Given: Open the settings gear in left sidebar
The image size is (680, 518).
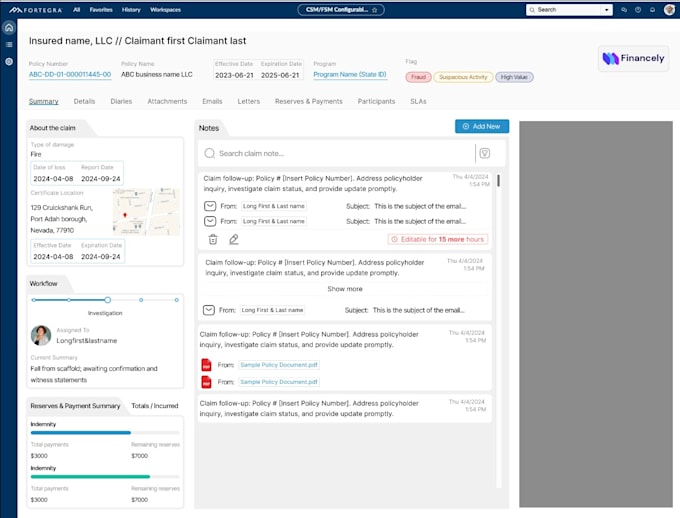Looking at the screenshot, I should 9,61.
